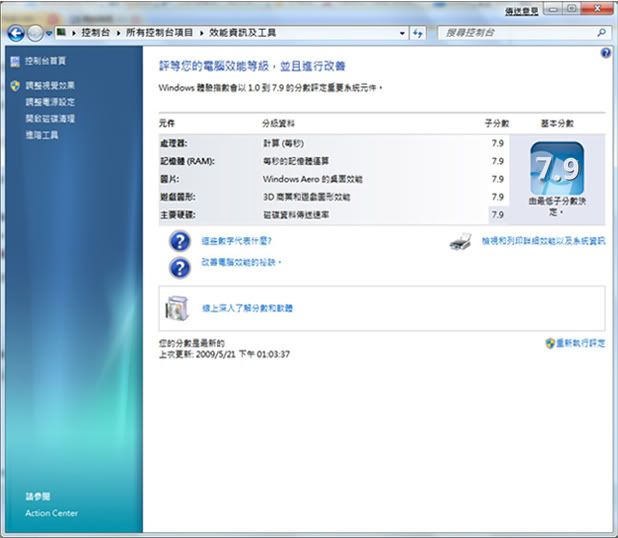Click the magnifier search icon
This screenshot has height=538, width=618.
pos(601,33)
